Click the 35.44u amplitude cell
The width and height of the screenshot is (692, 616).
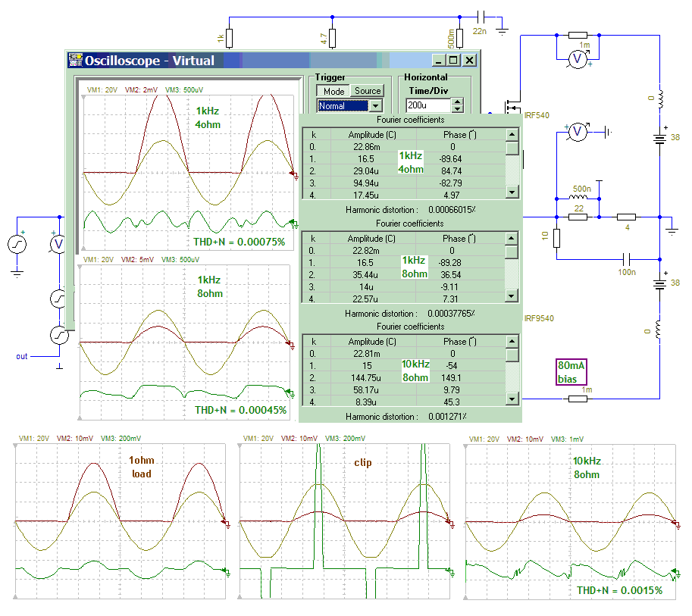[x=365, y=274]
